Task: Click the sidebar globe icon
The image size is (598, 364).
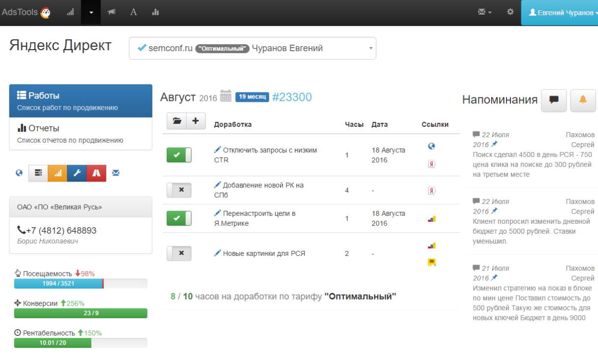Action: [x=19, y=173]
